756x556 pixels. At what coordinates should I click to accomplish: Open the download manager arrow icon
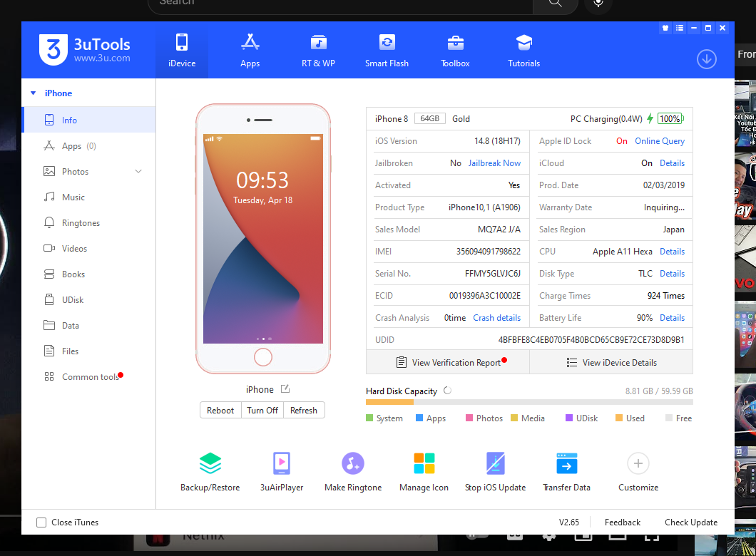click(706, 59)
